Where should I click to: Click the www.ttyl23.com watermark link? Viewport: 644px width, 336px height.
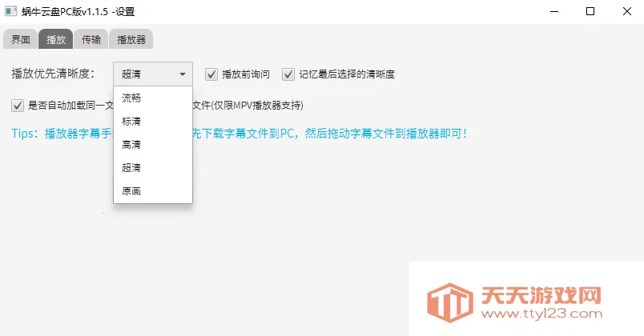tap(542, 315)
